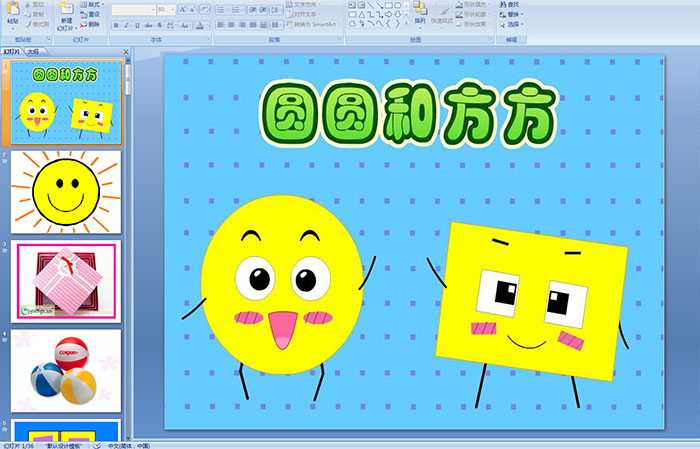This screenshot has height=449, width=700.
Task: Switch to the Slides (幻灯片) pane tab
Action: tap(12, 52)
